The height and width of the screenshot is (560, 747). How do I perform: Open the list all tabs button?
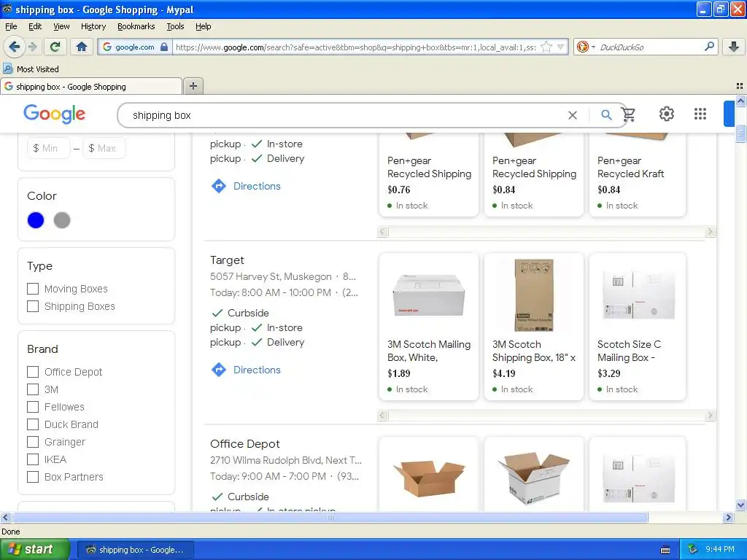tap(740, 86)
